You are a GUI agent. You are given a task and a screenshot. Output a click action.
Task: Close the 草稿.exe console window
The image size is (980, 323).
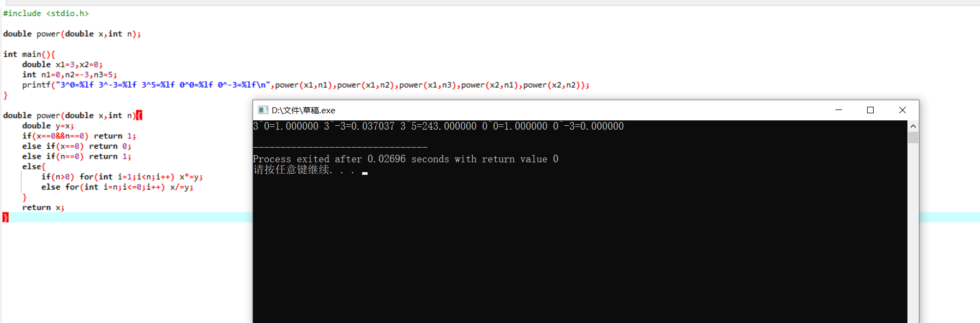[x=903, y=110]
